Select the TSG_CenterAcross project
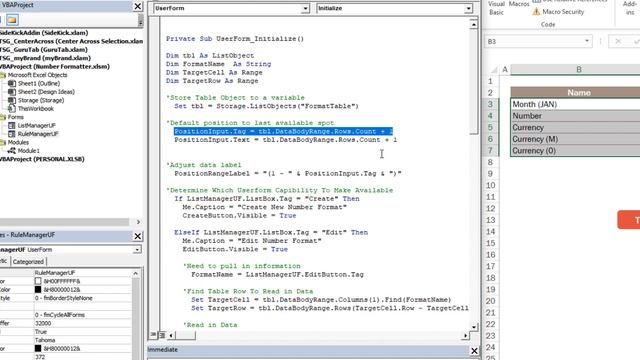640x360 pixels. click(x=71, y=41)
